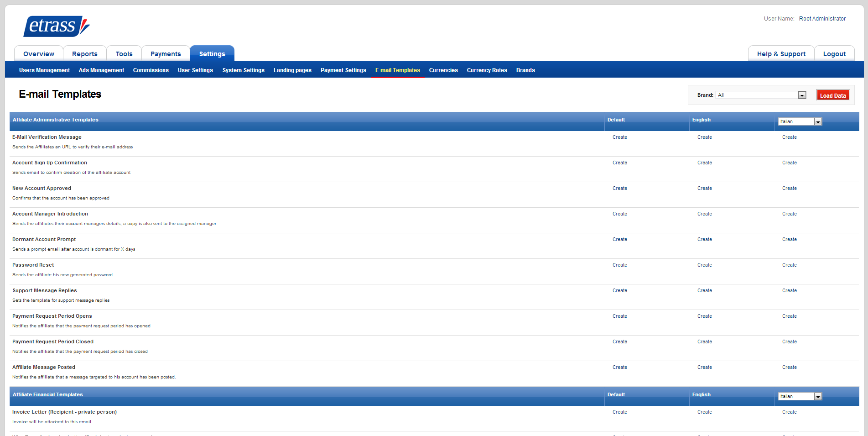Image resolution: width=868 pixels, height=436 pixels.
Task: Create Italian template for Dormant Account Prompt
Action: point(789,239)
